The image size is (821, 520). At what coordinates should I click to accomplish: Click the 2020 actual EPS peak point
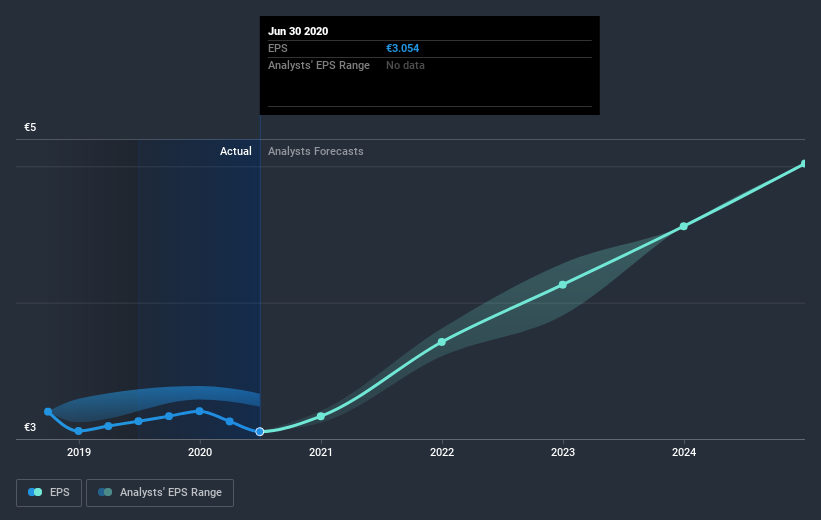coord(199,411)
